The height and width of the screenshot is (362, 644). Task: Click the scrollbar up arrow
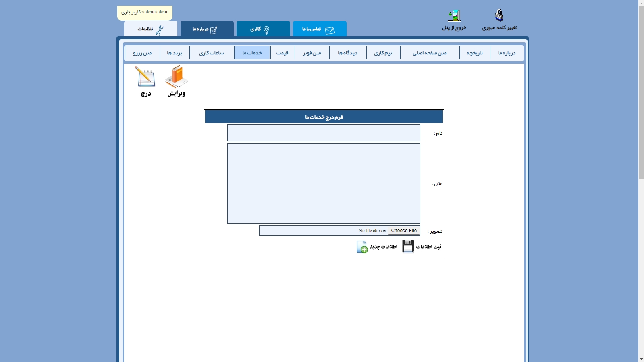641,3
